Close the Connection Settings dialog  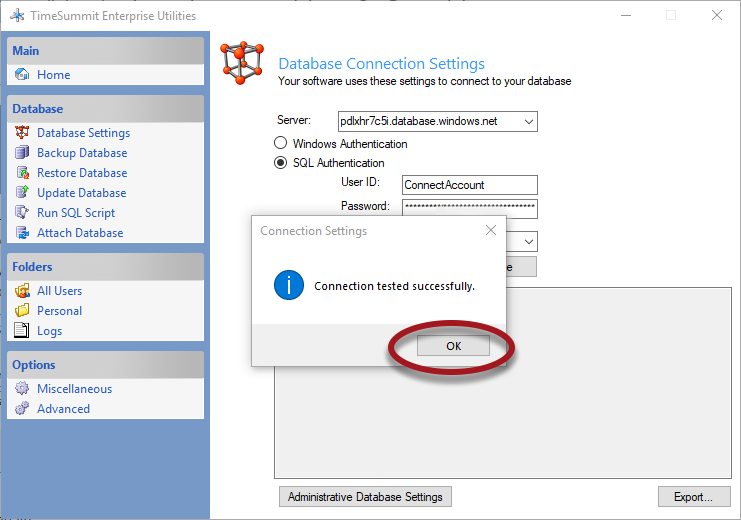491,230
